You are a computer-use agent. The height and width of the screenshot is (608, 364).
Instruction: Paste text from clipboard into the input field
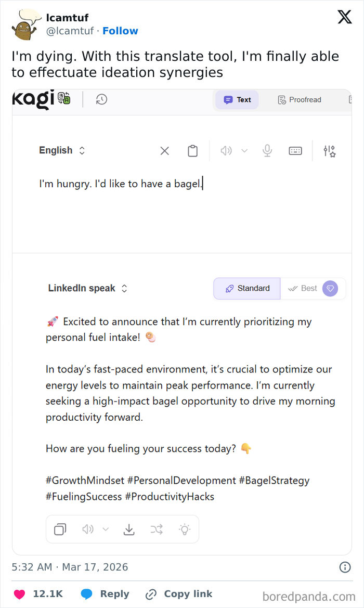(193, 150)
